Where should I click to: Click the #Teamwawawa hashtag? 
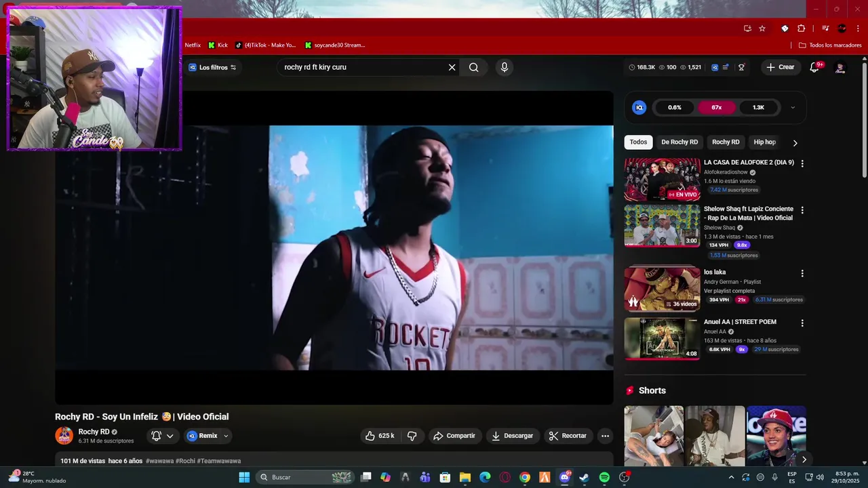coord(218,461)
